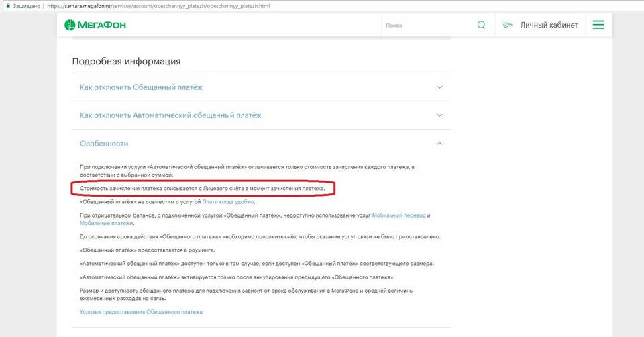Click the Особенности heading title
The image size is (644, 337).
[104, 144]
